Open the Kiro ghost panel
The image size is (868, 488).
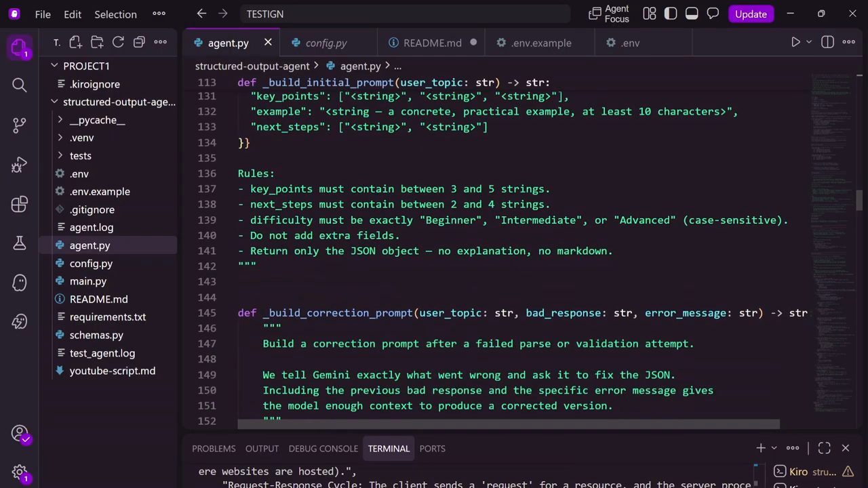[x=19, y=282]
